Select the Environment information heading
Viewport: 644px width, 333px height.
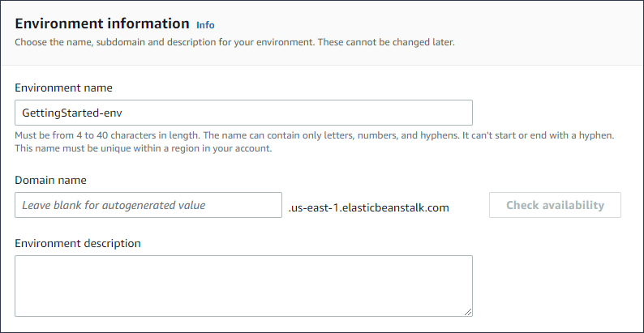click(101, 24)
